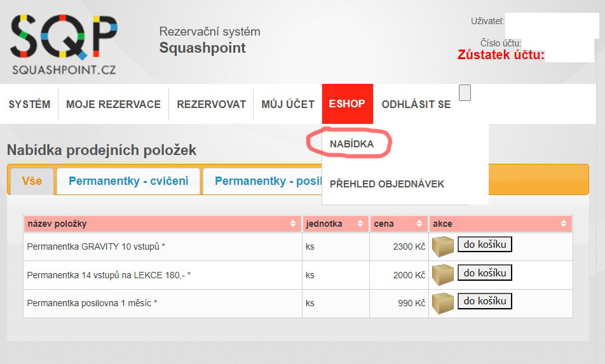
Task: Toggle the small checkbox beside ODHLÁSIT SE
Action: 465,93
